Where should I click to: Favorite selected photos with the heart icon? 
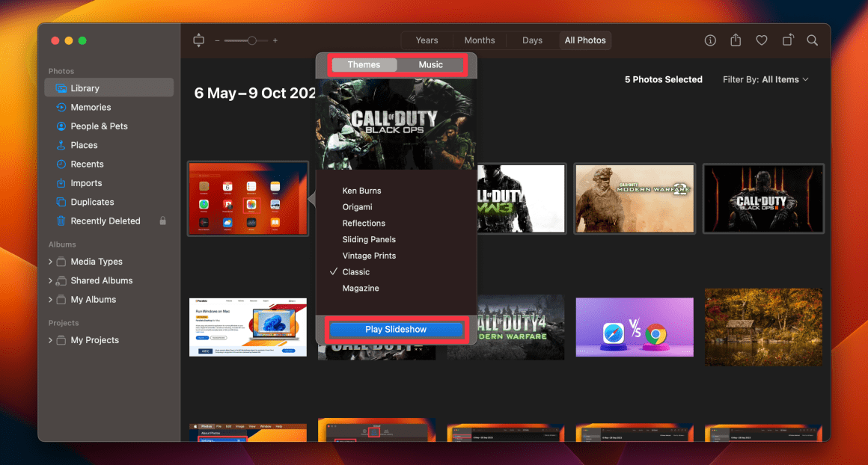click(x=762, y=40)
